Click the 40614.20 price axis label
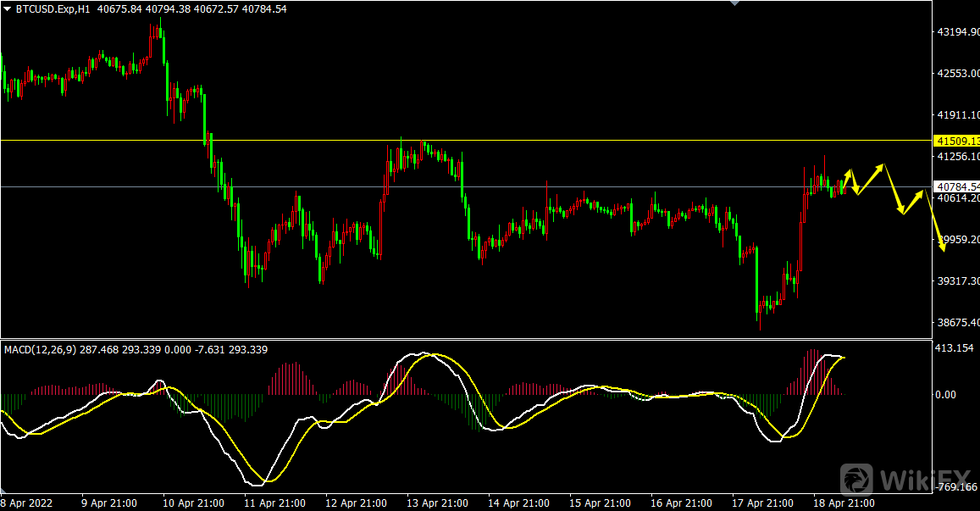 [958, 197]
